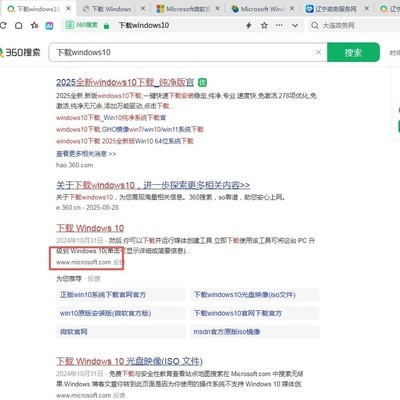Bookmark page with address bar star
The width and height of the screenshot is (400, 400).
pyautogui.click(x=264, y=25)
